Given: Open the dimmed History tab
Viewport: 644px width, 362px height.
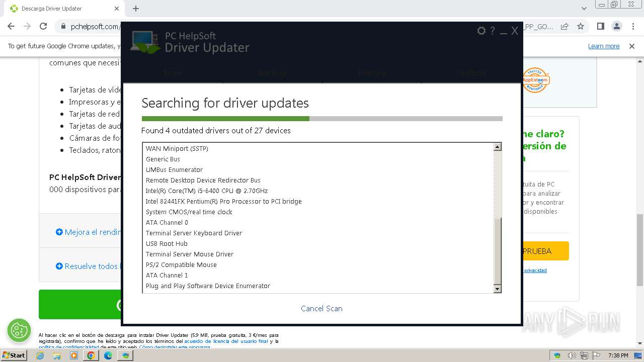Looking at the screenshot, I should tap(371, 73).
